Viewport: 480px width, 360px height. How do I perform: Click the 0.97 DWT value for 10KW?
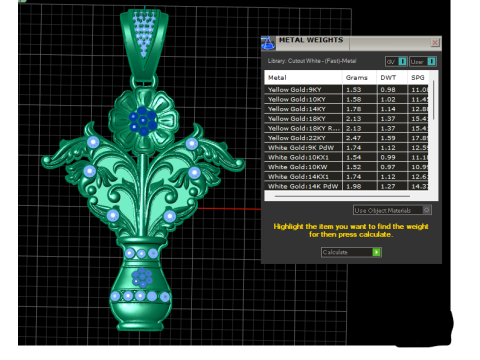[388, 167]
